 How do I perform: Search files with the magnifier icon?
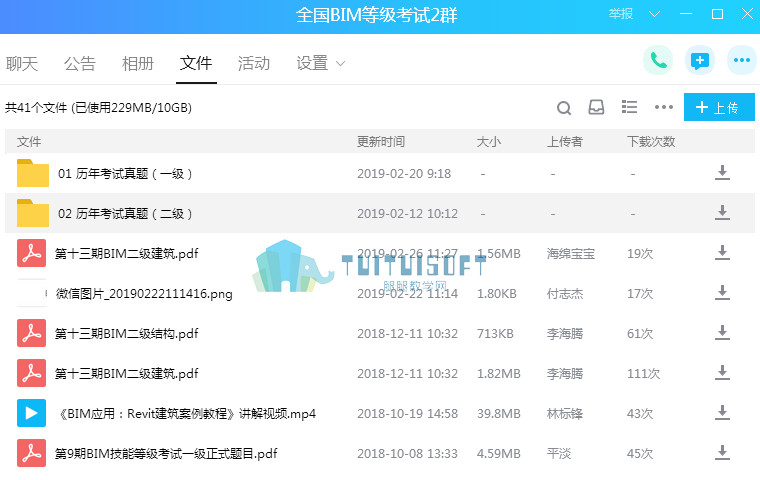564,107
